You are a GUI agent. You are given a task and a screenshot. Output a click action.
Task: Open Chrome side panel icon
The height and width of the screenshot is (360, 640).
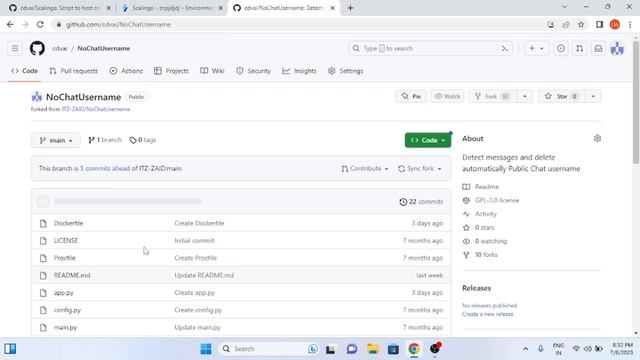[x=599, y=24]
